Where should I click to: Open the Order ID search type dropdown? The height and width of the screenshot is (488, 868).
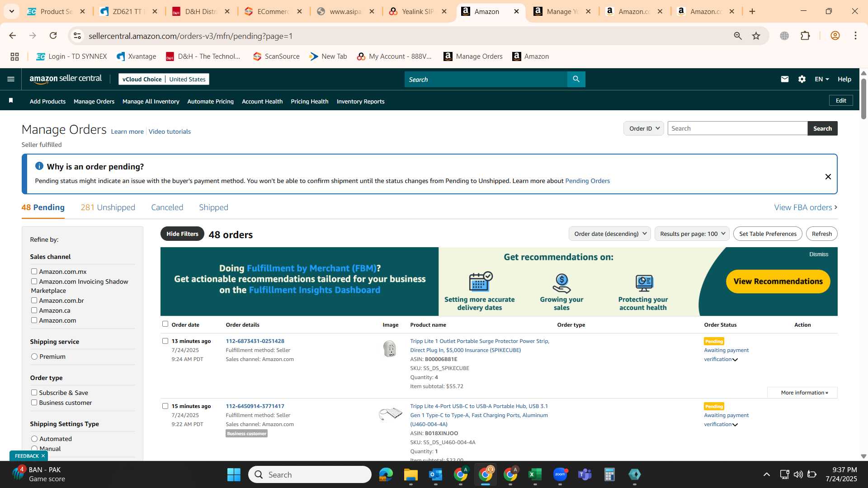coord(643,128)
